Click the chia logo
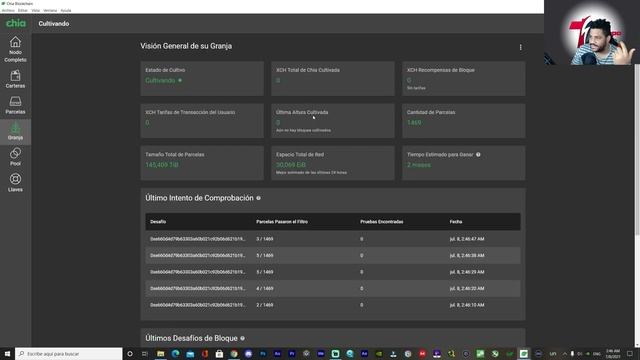The width and height of the screenshot is (640, 360). point(16,23)
